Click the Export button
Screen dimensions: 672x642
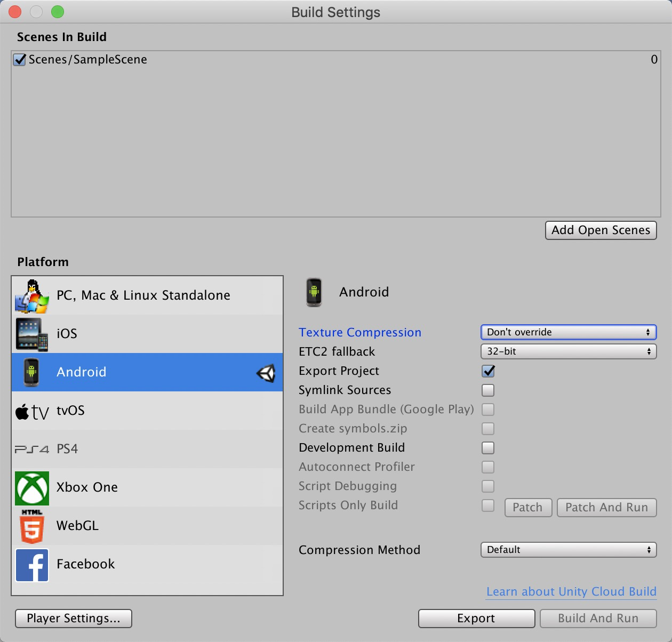coord(476,619)
